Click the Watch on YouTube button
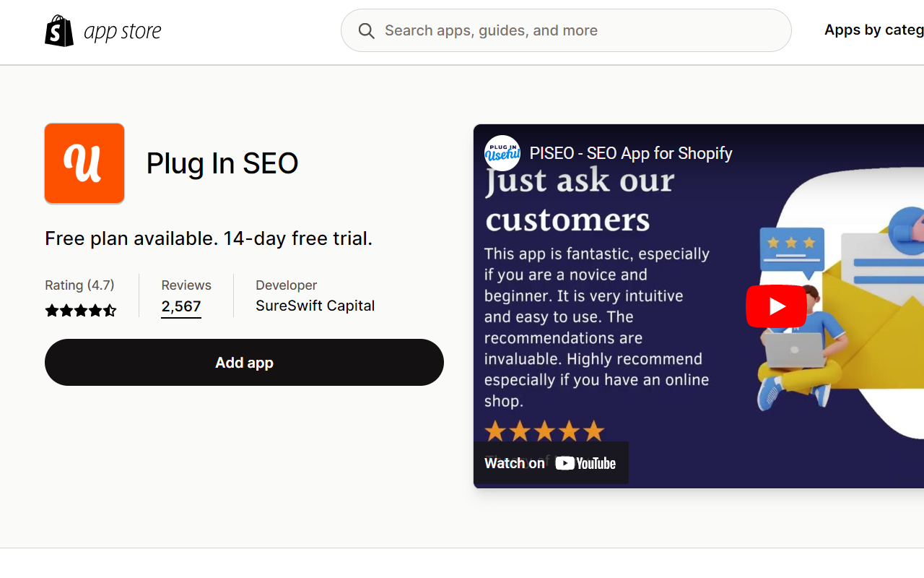The height and width of the screenshot is (578, 924). 551,462
